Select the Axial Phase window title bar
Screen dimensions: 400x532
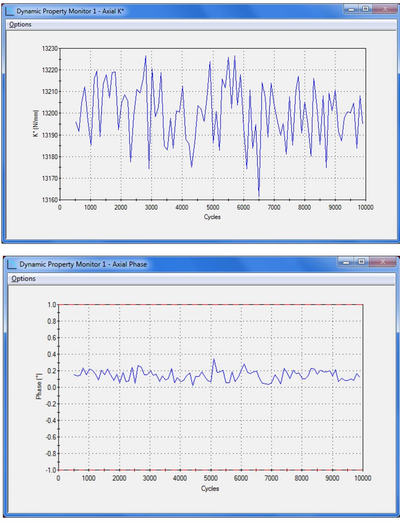[225, 264]
